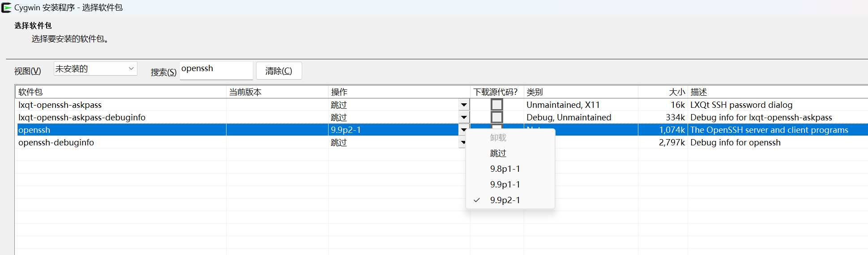The image size is (868, 255).
Task: Select the openssh-debuginfo package row
Action: tap(56, 143)
